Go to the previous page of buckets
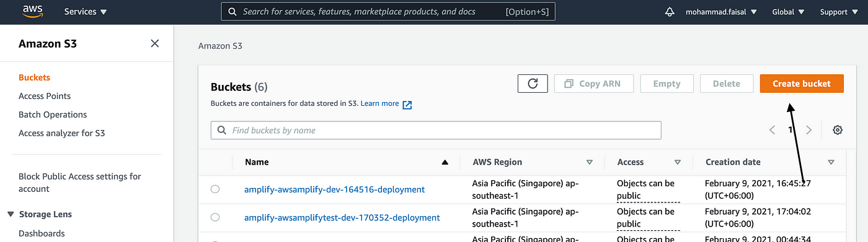 pyautogui.click(x=773, y=130)
